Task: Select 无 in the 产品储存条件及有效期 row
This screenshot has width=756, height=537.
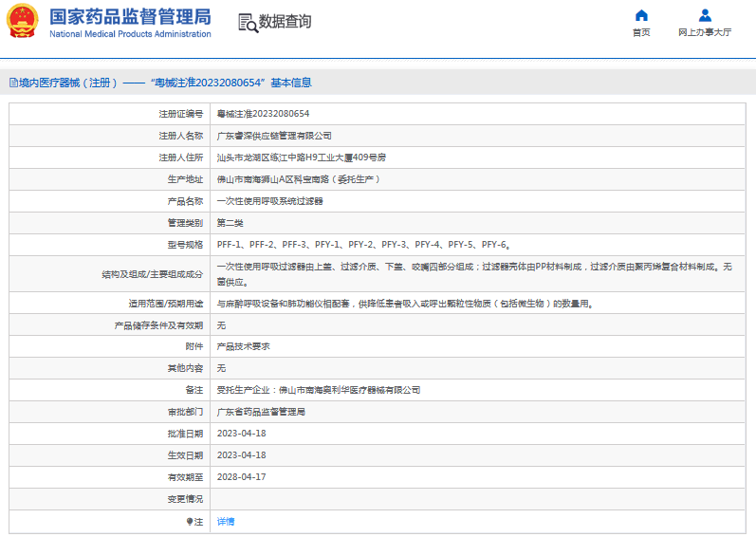Action: click(221, 325)
